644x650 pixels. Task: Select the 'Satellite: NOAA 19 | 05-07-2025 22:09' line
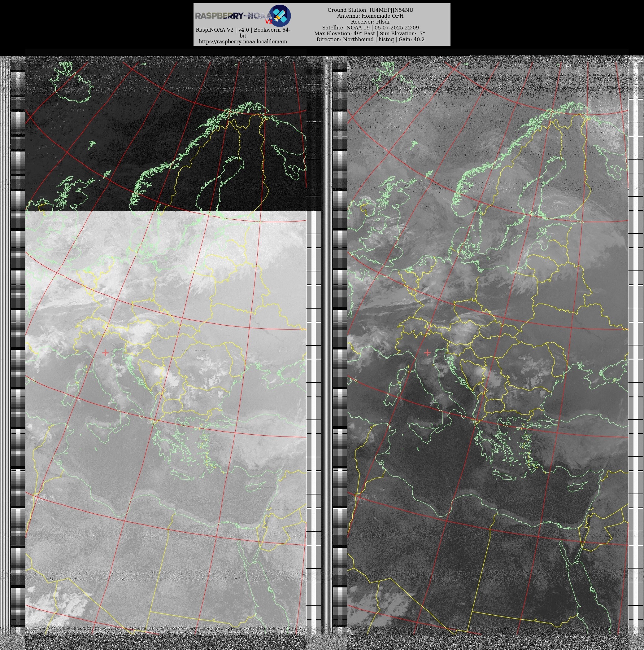[x=370, y=28]
